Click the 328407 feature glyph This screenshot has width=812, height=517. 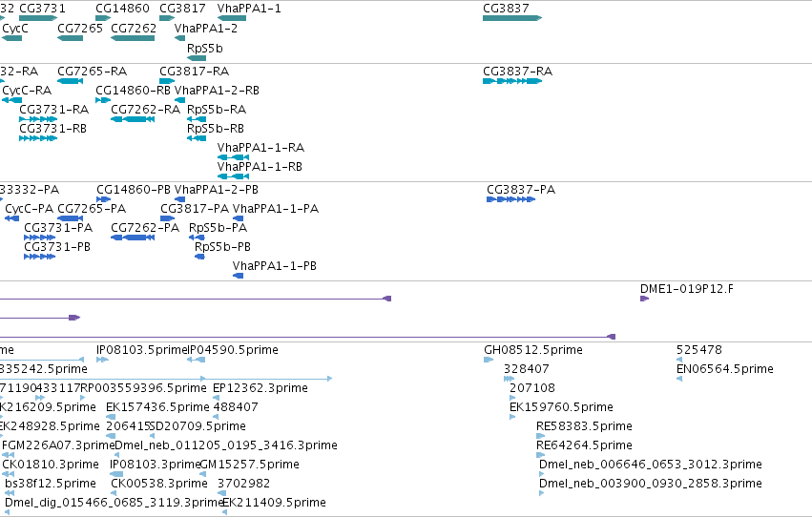[510, 380]
